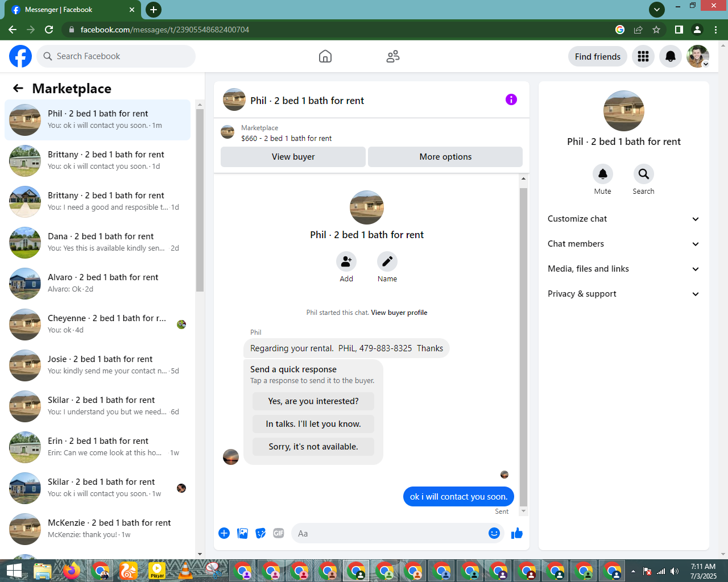Open new browser tab
The image size is (728, 582).
click(x=154, y=10)
